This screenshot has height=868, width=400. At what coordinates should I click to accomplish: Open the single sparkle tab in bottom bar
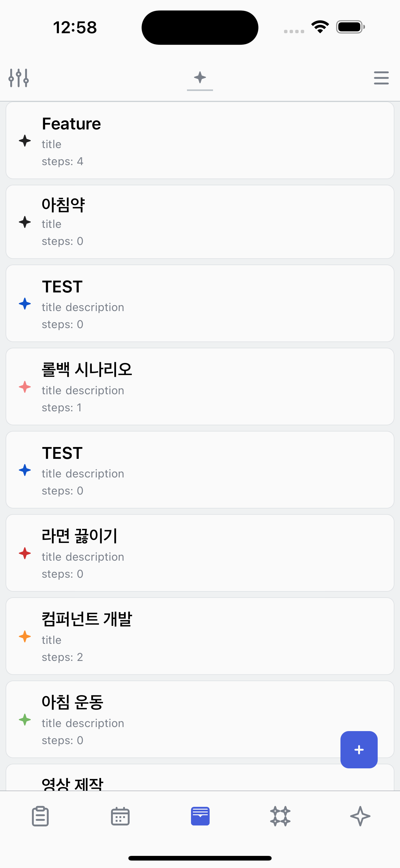click(360, 816)
